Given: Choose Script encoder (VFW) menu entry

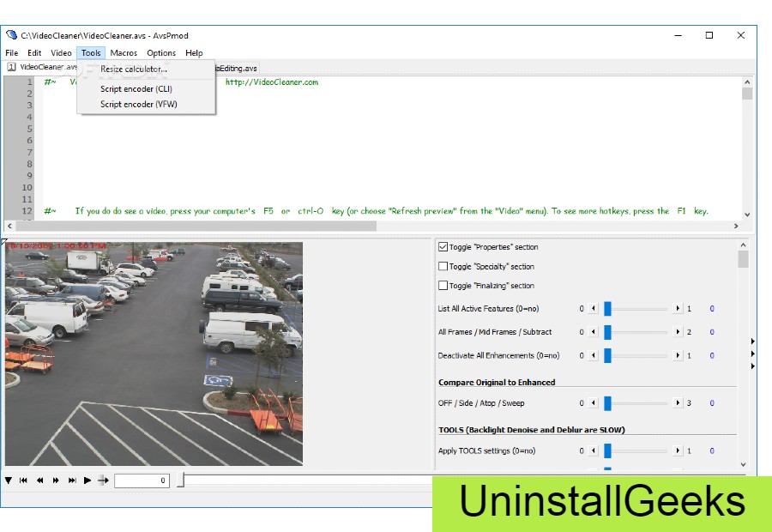Looking at the screenshot, I should point(146,104).
